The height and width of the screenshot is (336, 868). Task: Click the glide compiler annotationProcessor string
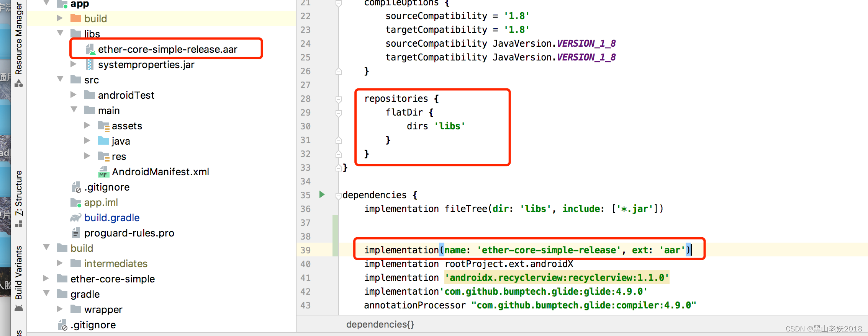[x=584, y=305]
